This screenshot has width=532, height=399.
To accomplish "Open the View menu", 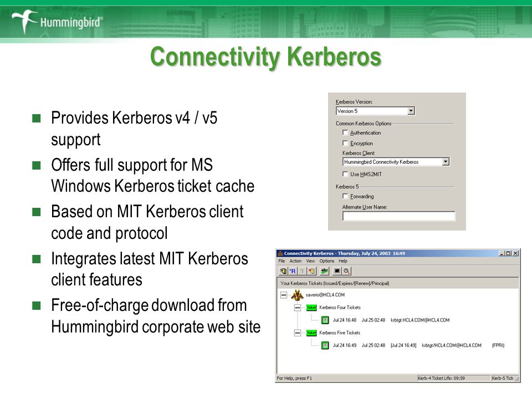I will click(310, 261).
